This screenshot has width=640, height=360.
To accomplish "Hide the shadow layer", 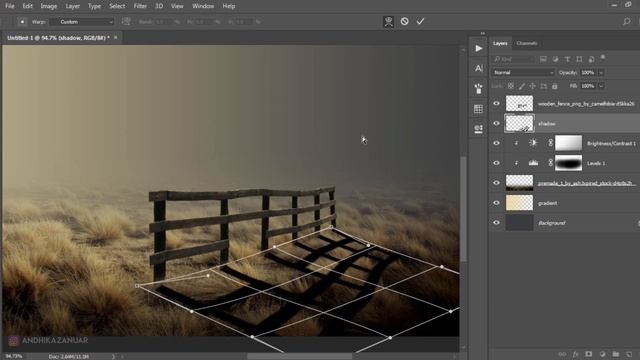I will (x=496, y=123).
